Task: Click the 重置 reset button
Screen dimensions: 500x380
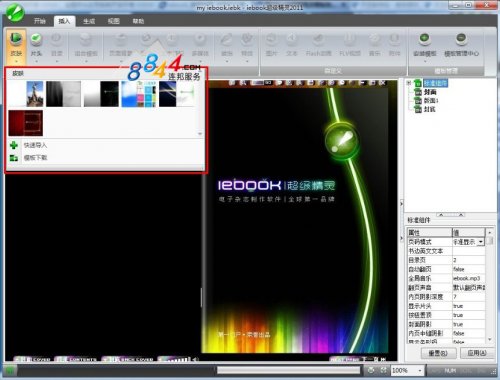Action: click(439, 353)
